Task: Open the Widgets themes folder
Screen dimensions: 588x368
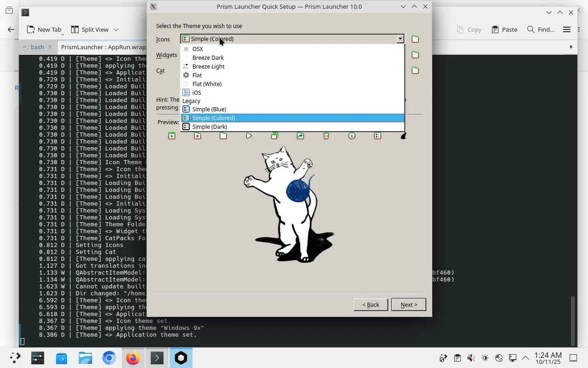Action: 415,55
